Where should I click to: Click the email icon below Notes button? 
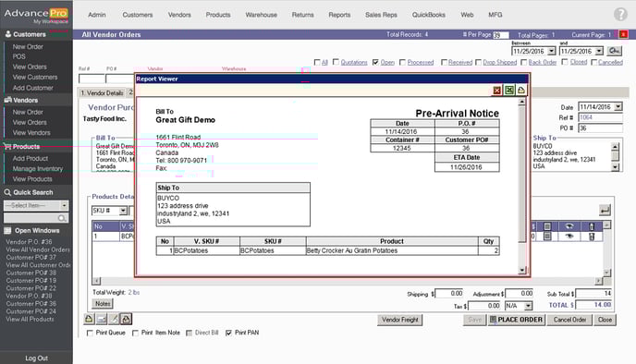[x=102, y=320]
